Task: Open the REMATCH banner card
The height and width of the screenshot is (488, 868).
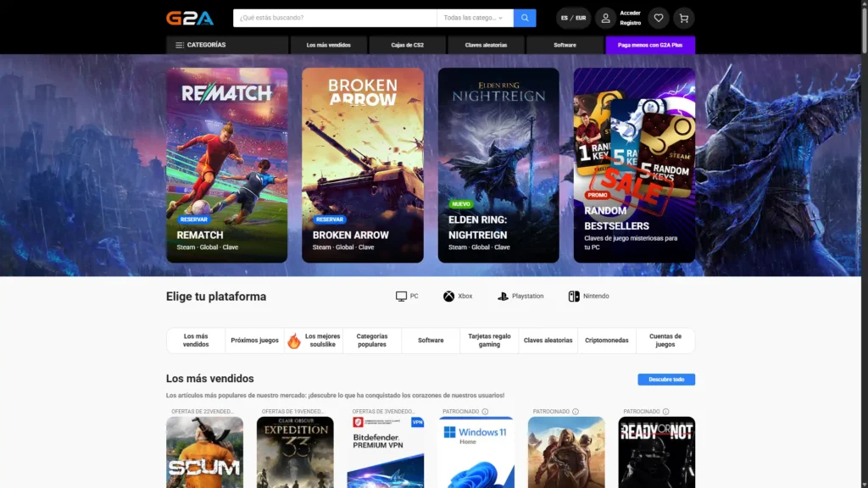Action: 227,165
